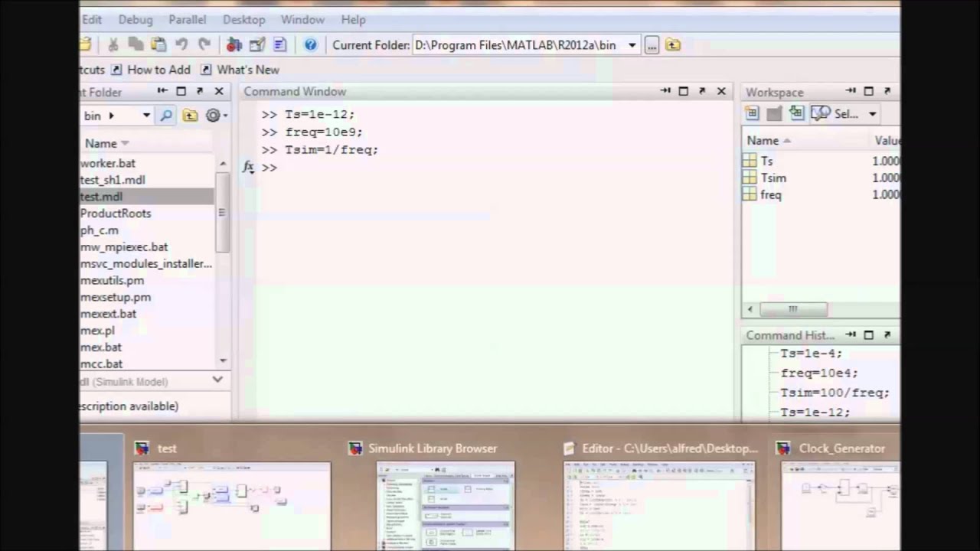980x551 pixels.
Task: Expand the bin address dropdown arrow
Action: tap(146, 116)
